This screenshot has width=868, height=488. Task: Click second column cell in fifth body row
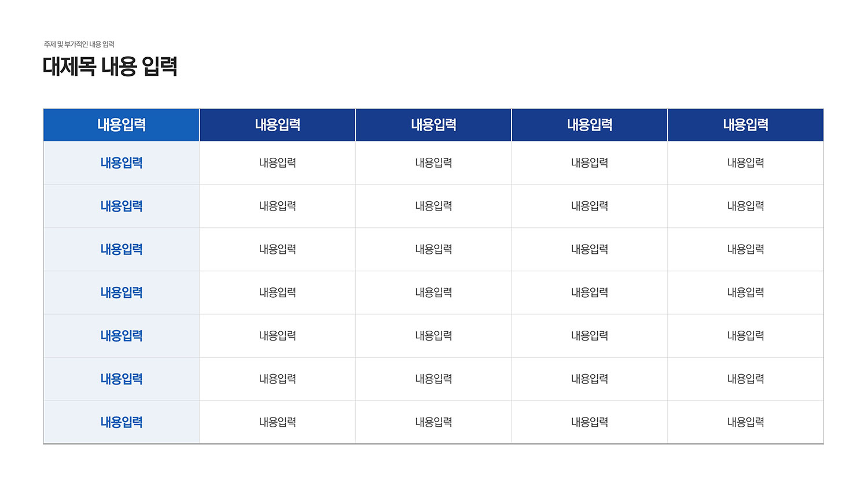278,336
